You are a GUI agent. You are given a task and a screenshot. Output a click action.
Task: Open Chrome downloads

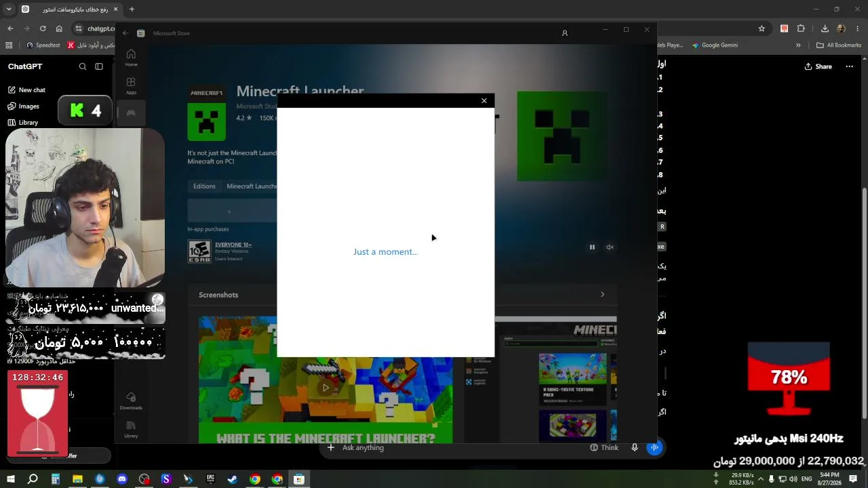click(825, 28)
